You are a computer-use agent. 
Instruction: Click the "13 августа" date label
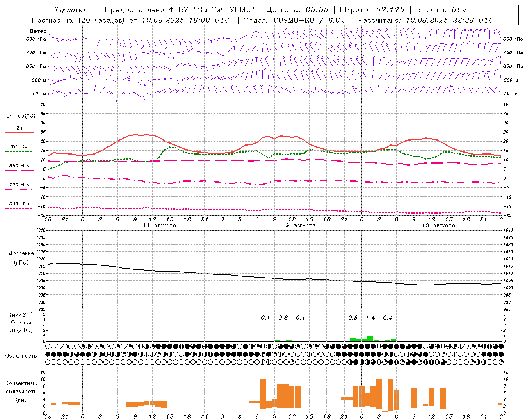(438, 226)
